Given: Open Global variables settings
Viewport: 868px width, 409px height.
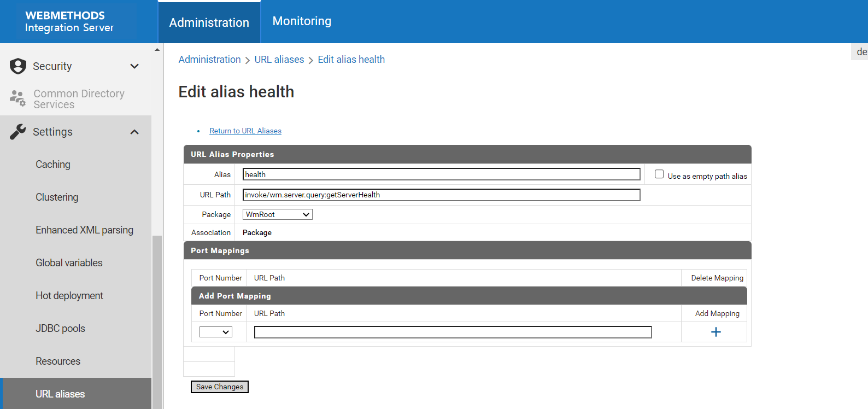Looking at the screenshot, I should 69,263.
